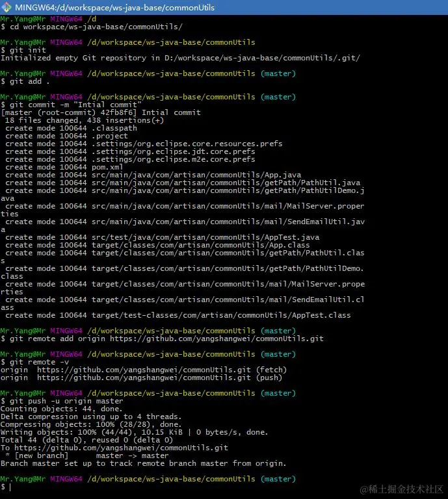Click the 'Initialized empty Git repository' output line
448x499 pixels.
(180, 58)
